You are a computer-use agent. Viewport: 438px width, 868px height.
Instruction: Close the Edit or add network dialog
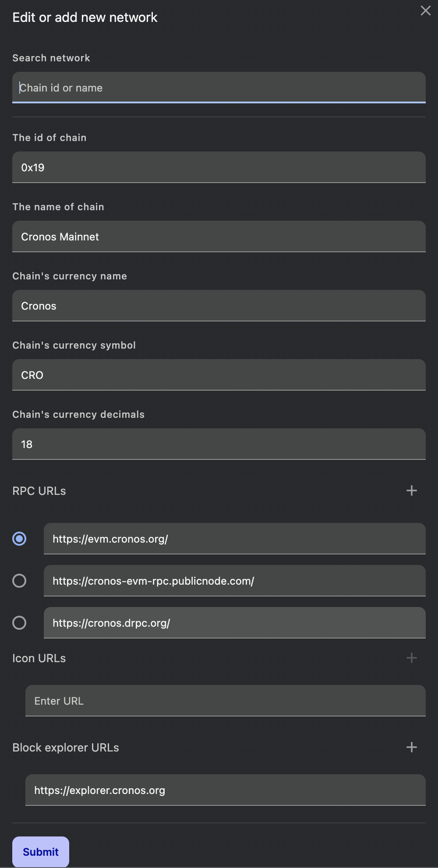tap(425, 11)
